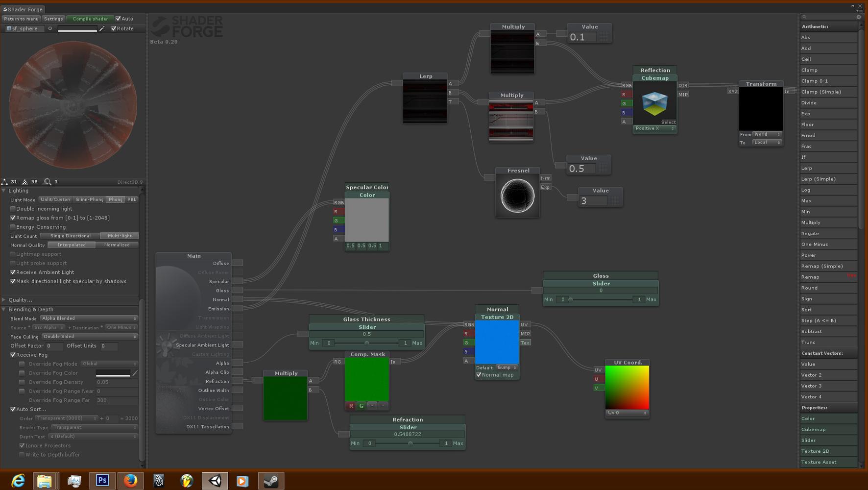The image size is (868, 490).
Task: Click the Value node field showing 0.1
Action: pos(582,37)
